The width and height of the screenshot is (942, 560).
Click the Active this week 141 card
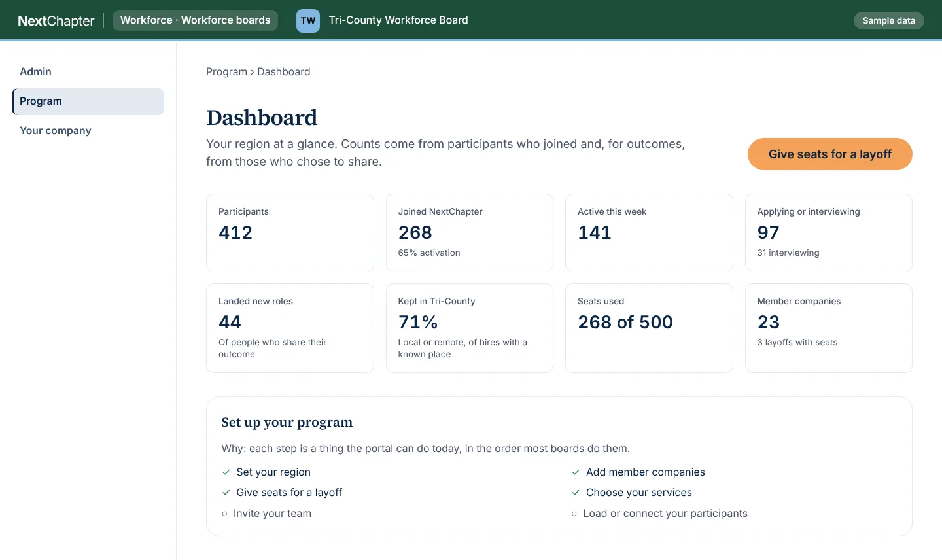click(649, 232)
